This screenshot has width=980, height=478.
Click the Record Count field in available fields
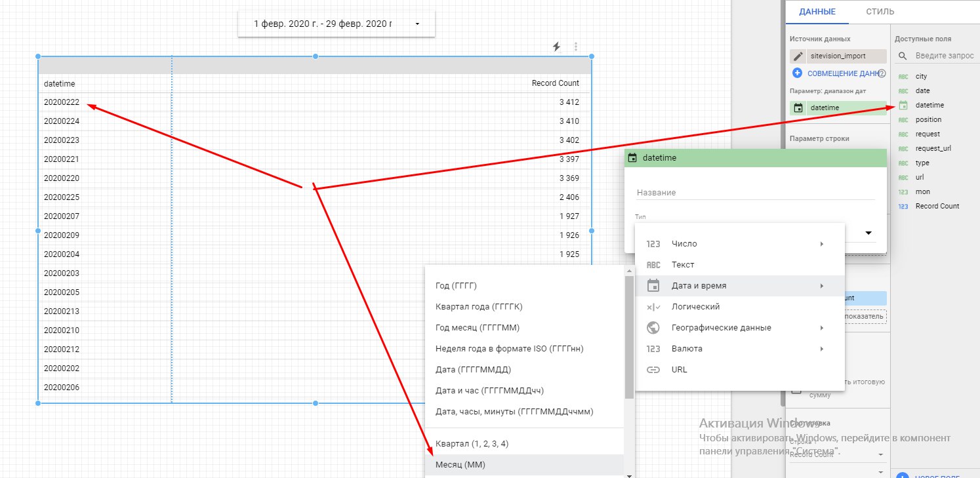(x=937, y=206)
